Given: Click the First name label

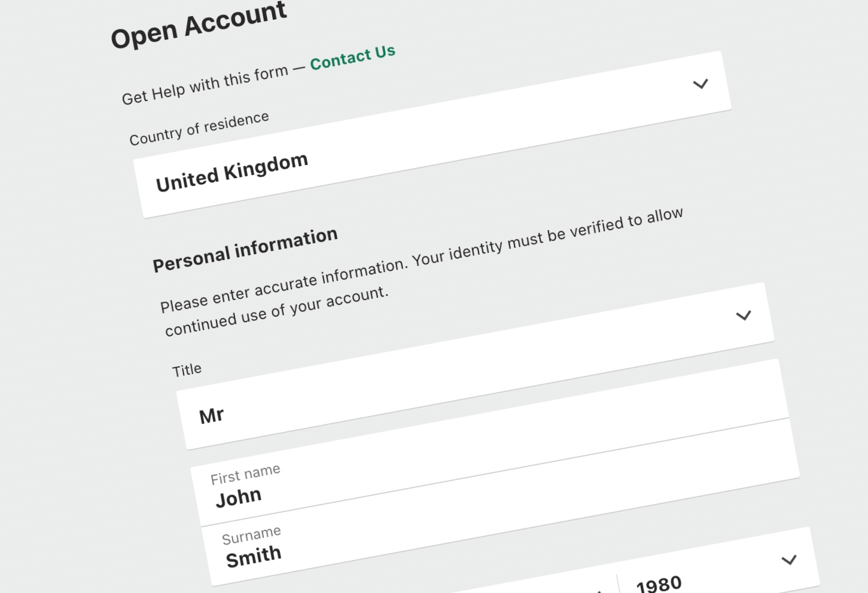Looking at the screenshot, I should (245, 474).
